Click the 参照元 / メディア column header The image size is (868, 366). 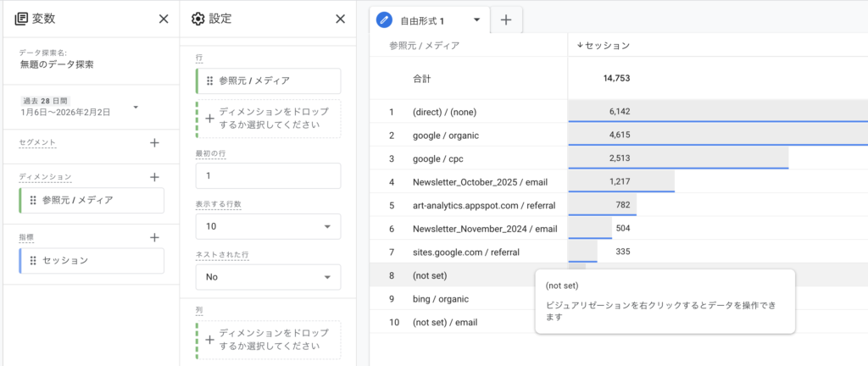tap(424, 46)
